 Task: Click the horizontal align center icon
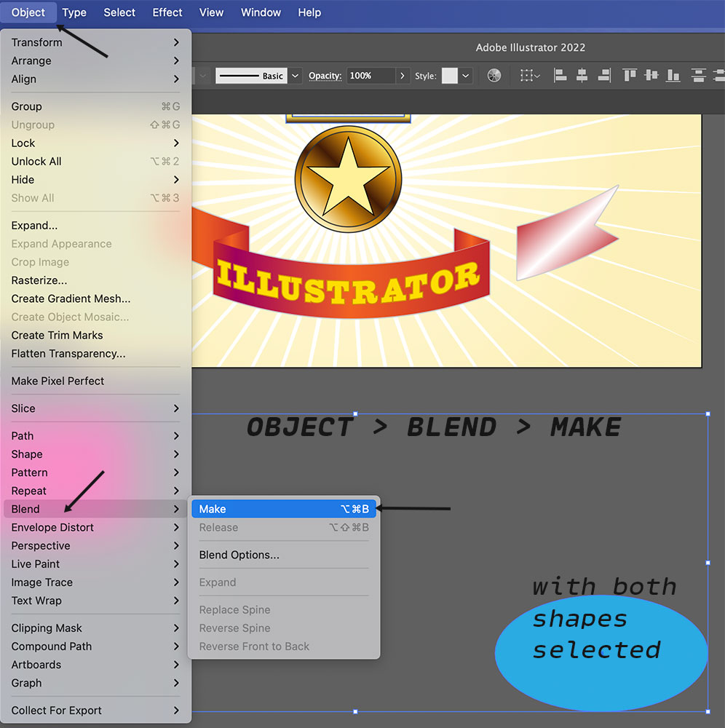pos(582,76)
